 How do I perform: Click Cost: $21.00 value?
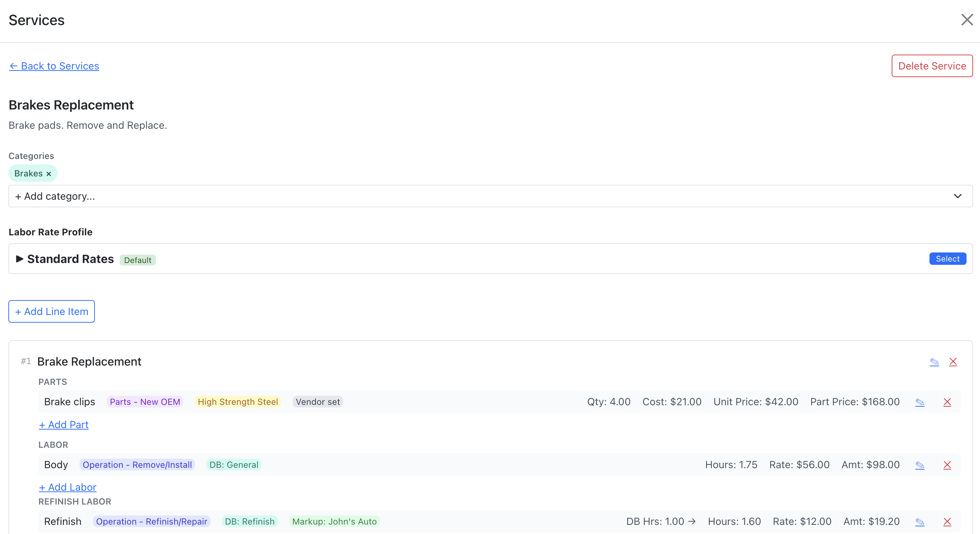point(672,402)
